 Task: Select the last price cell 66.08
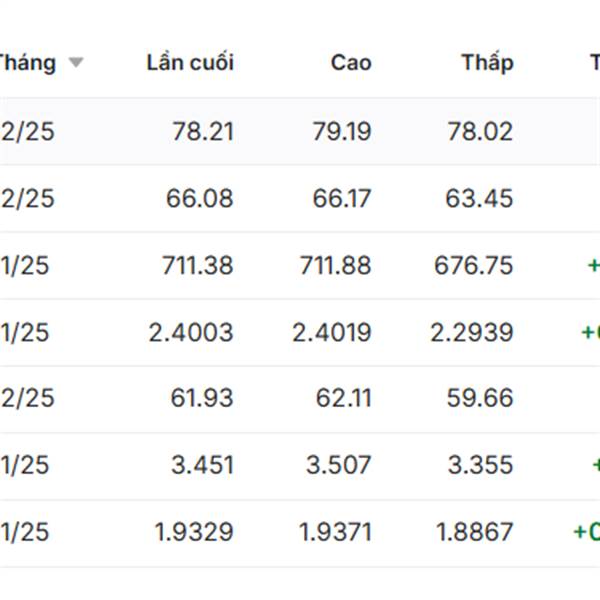click(199, 198)
